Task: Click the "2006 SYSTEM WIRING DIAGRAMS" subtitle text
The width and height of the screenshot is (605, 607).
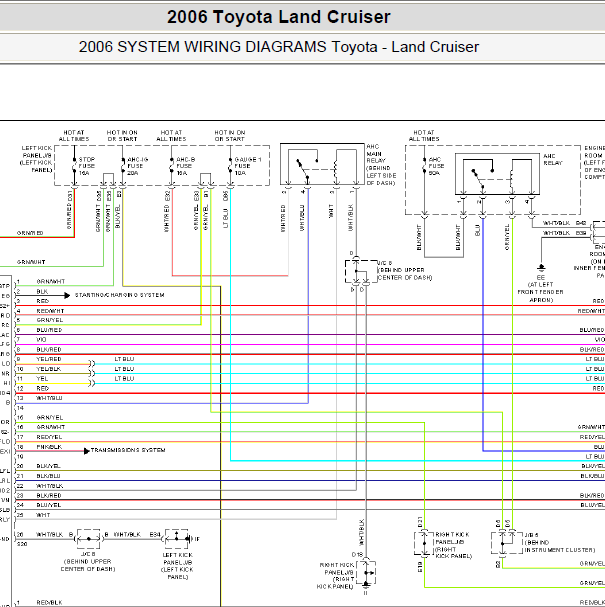Action: tap(202, 47)
